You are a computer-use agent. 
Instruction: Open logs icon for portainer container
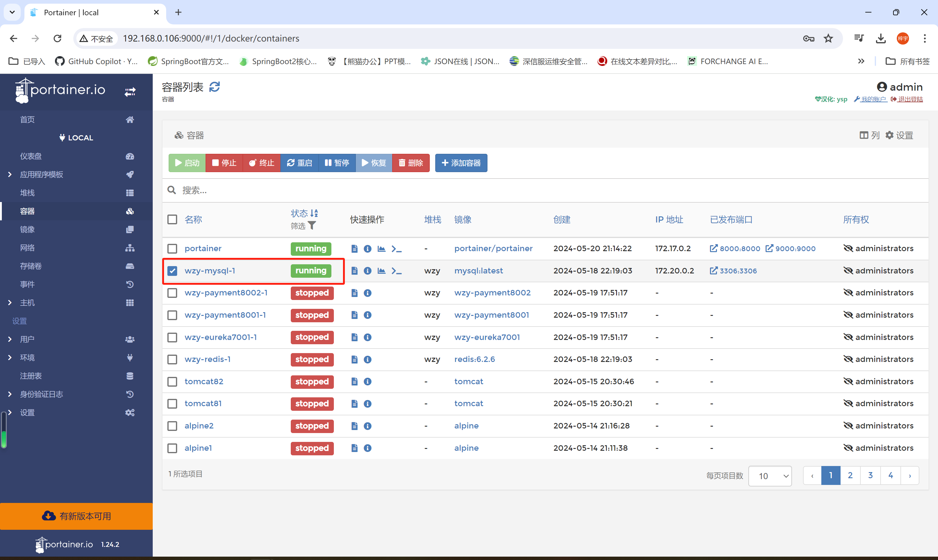354,249
